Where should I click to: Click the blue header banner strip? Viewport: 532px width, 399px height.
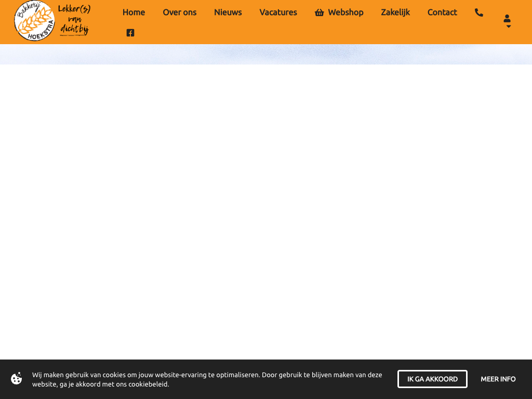[x=266, y=55]
